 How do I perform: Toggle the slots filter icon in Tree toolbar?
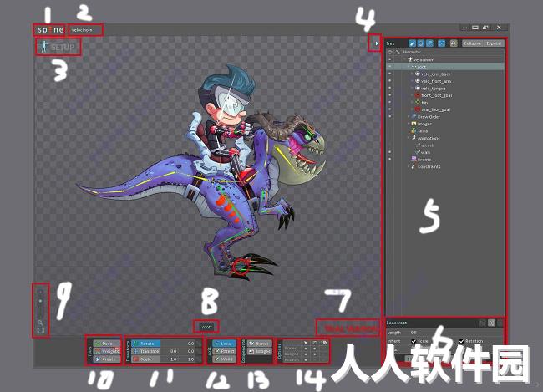tap(421, 43)
